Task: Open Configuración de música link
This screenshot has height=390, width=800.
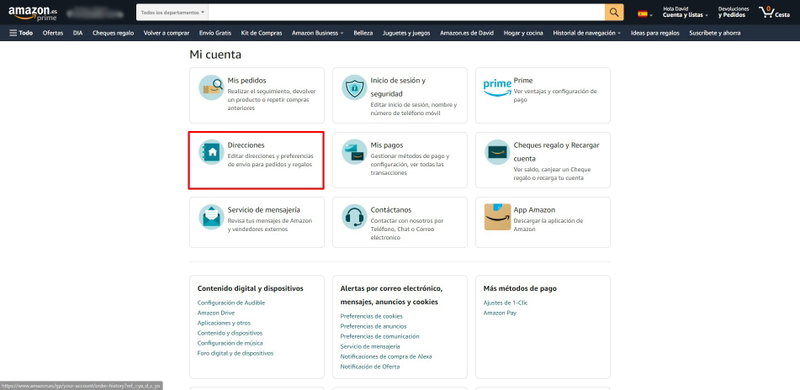Action: click(230, 343)
